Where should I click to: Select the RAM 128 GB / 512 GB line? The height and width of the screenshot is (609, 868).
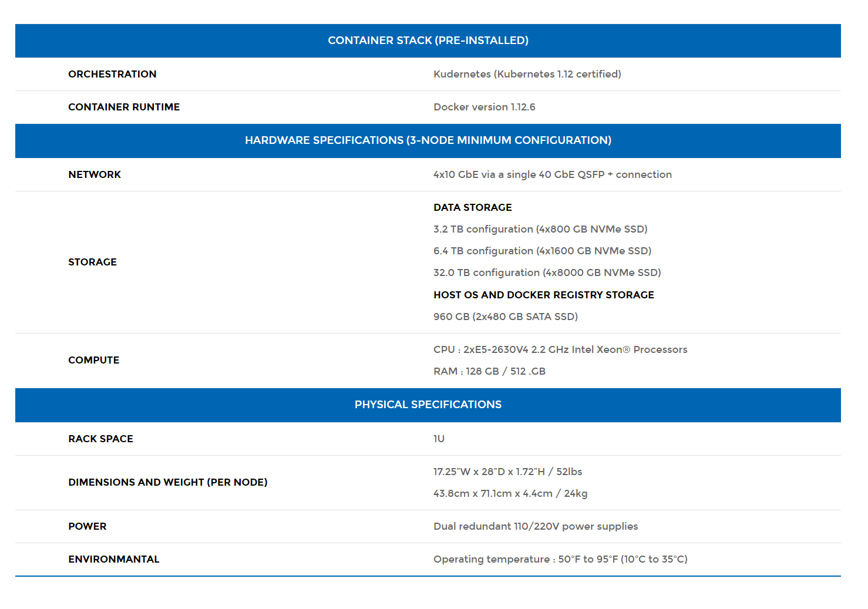[489, 371]
